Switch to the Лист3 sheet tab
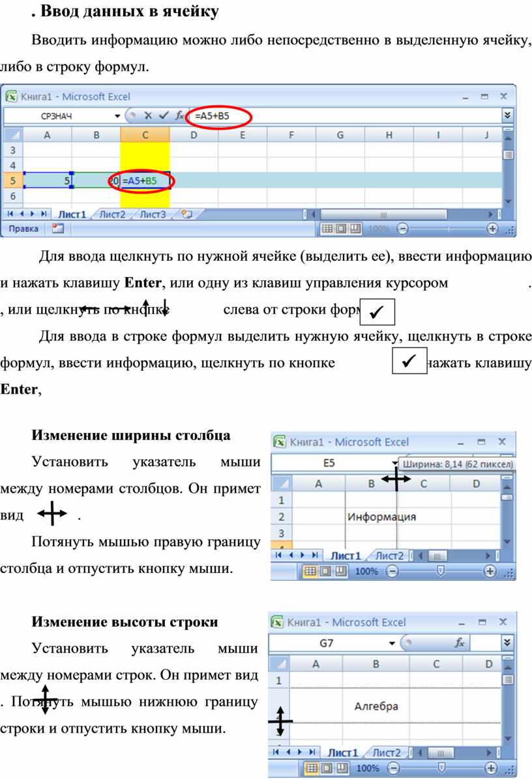Image resolution: width=532 pixels, height=779 pixels. pyautogui.click(x=154, y=214)
